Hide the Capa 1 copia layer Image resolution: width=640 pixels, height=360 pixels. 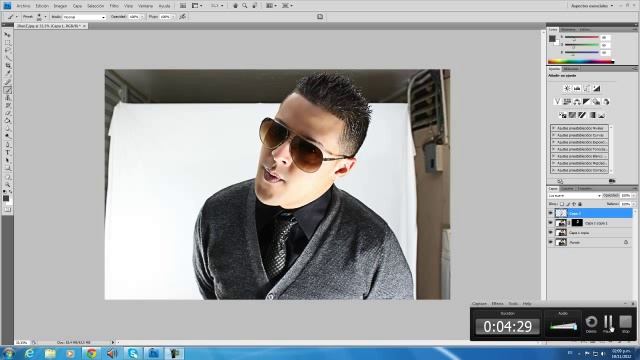coord(550,233)
